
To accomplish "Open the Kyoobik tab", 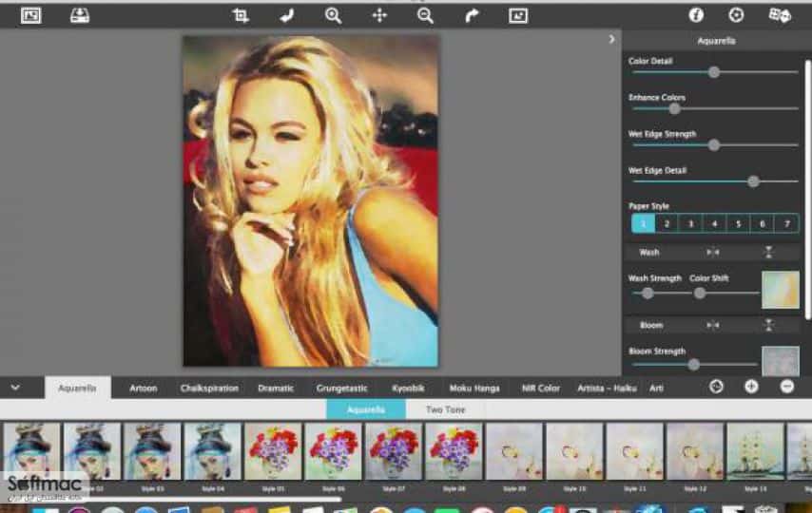I will 408,388.
